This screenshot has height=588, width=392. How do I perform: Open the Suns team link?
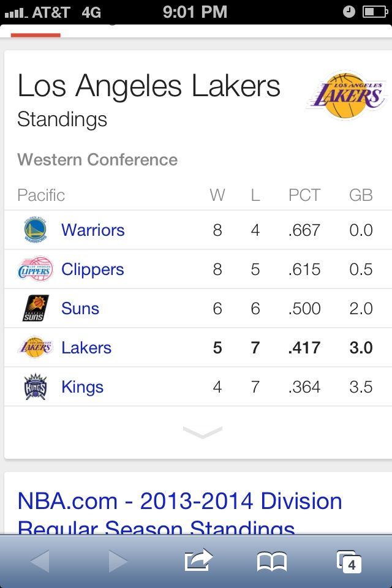click(80, 309)
